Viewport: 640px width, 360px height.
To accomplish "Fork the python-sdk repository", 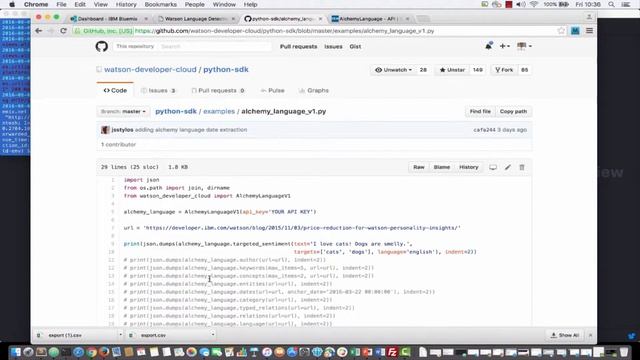I will [x=504, y=70].
